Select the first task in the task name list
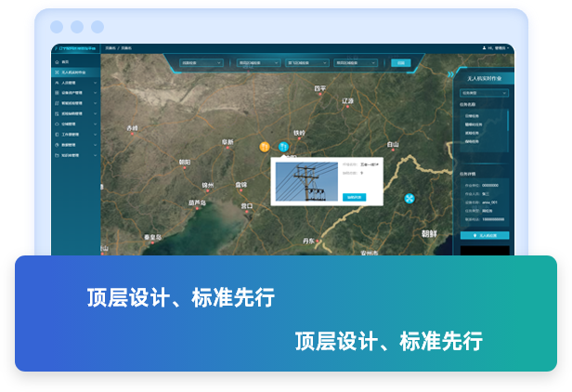Image resolution: width=572 pixels, height=392 pixels. 473,115
